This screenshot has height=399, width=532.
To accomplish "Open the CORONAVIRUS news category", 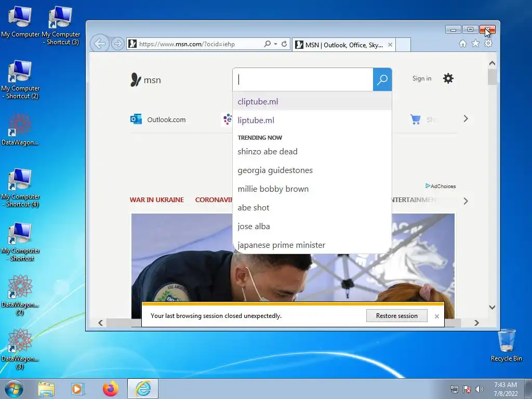I will click(x=214, y=199).
